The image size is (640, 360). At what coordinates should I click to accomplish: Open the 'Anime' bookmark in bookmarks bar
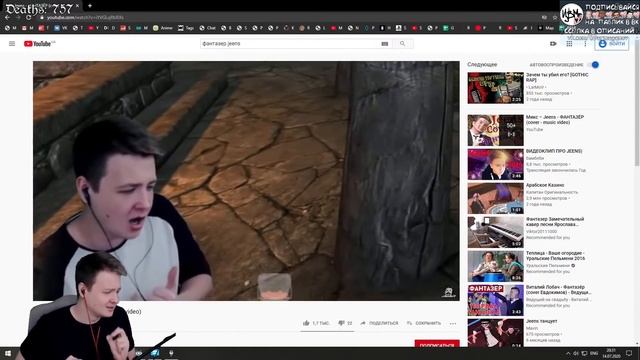[163, 28]
